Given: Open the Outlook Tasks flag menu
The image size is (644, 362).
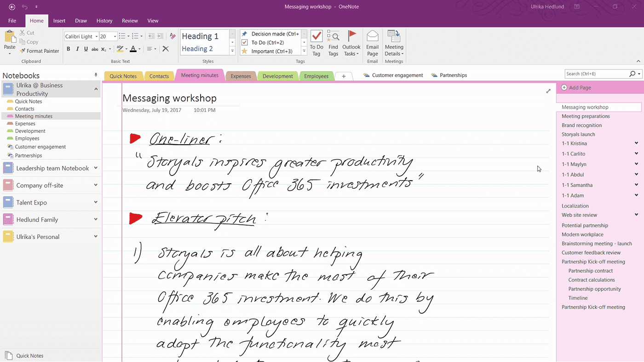Looking at the screenshot, I should click(x=351, y=43).
